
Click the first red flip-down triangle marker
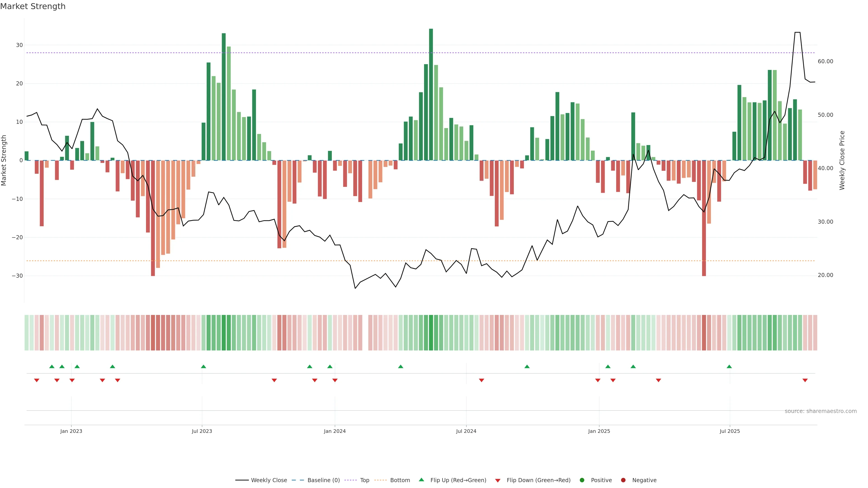pos(37,380)
